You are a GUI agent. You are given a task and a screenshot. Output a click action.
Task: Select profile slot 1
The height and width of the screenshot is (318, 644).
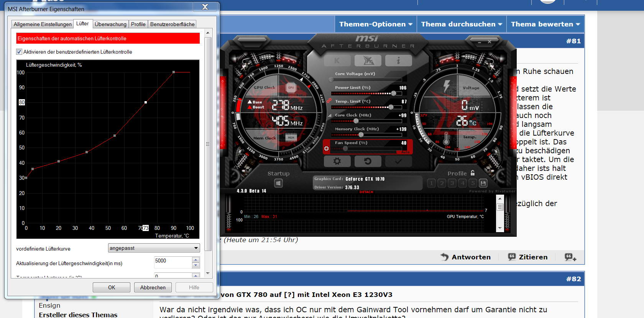pyautogui.click(x=431, y=183)
